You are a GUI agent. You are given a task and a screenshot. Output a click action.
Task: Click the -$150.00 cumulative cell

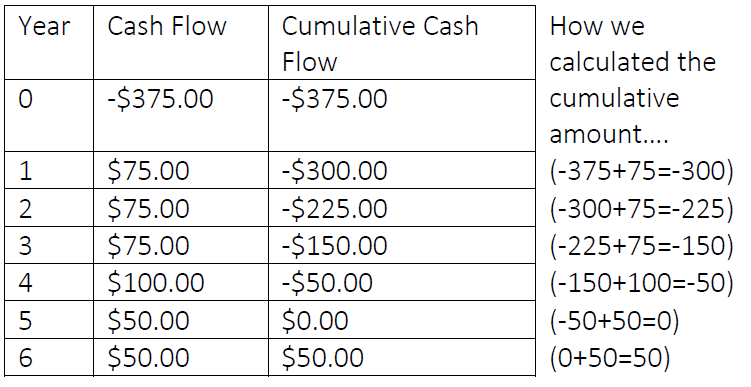tap(402, 245)
